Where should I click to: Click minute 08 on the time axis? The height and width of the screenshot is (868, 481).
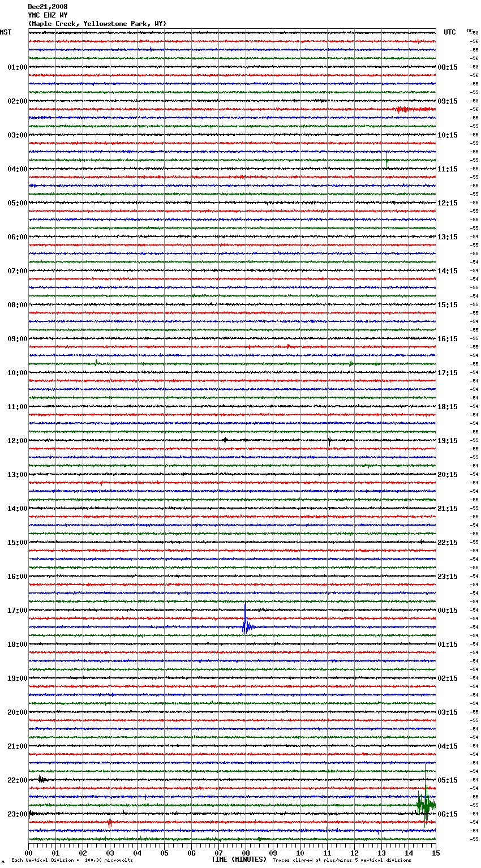click(x=246, y=853)
